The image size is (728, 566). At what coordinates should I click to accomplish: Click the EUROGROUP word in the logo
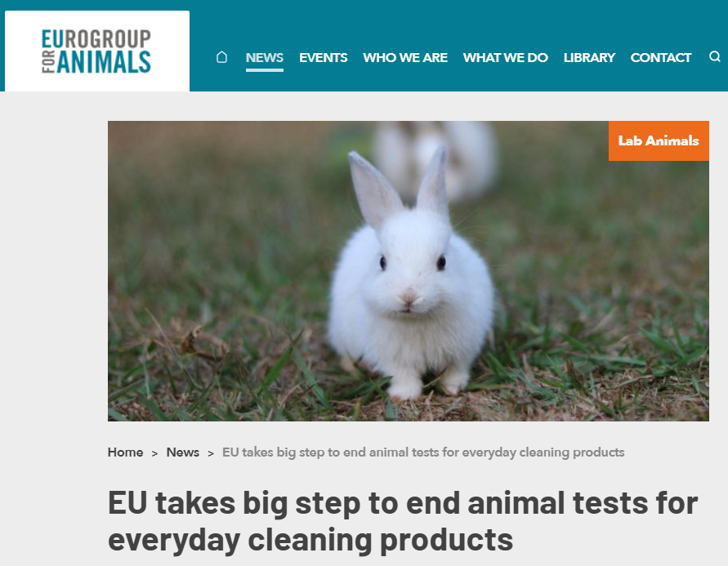[x=96, y=39]
